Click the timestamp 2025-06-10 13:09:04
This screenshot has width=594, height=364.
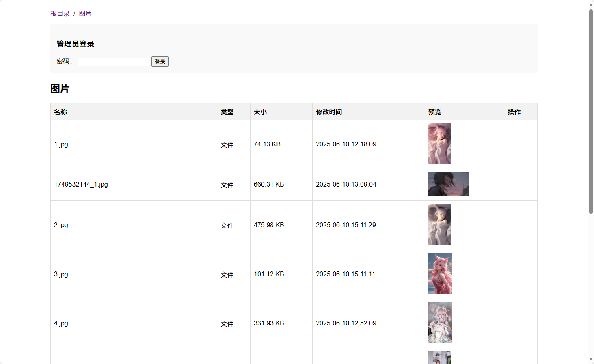click(346, 185)
